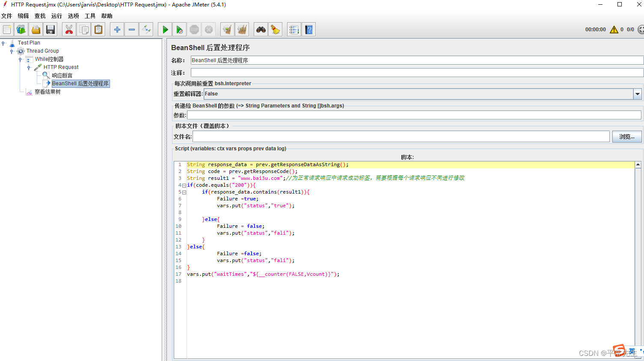Open the 运行 menu

pyautogui.click(x=56, y=15)
